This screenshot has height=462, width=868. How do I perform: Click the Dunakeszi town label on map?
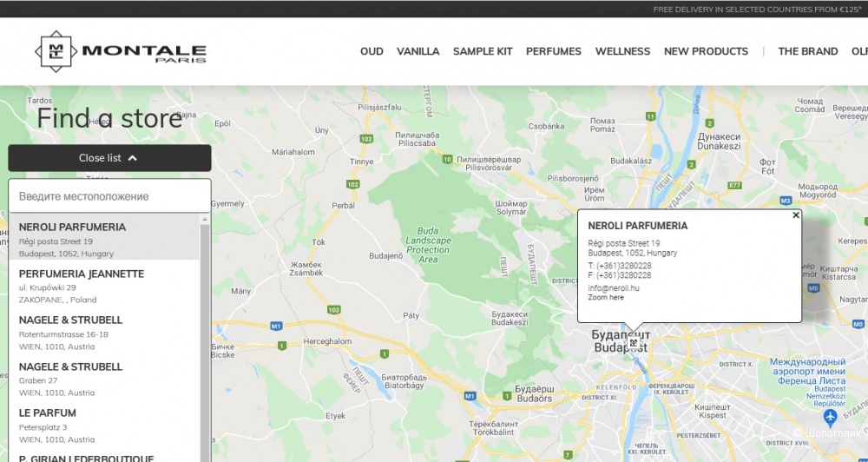click(719, 142)
